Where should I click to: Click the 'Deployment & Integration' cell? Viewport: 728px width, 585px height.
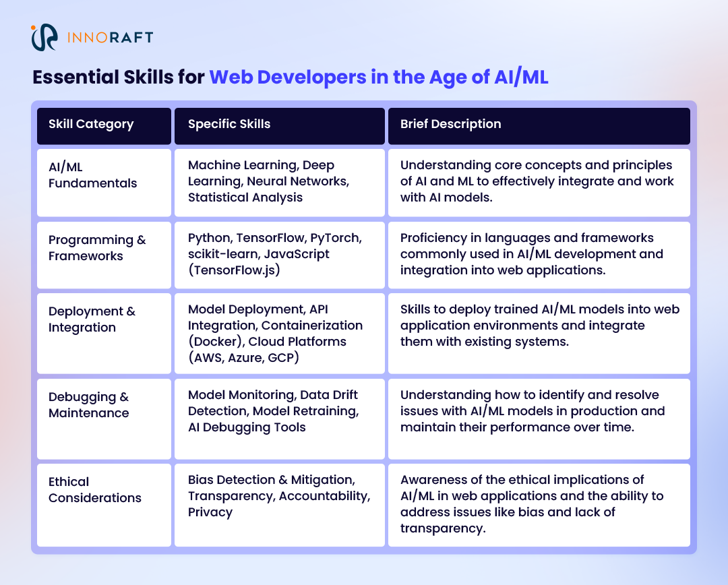click(x=104, y=334)
